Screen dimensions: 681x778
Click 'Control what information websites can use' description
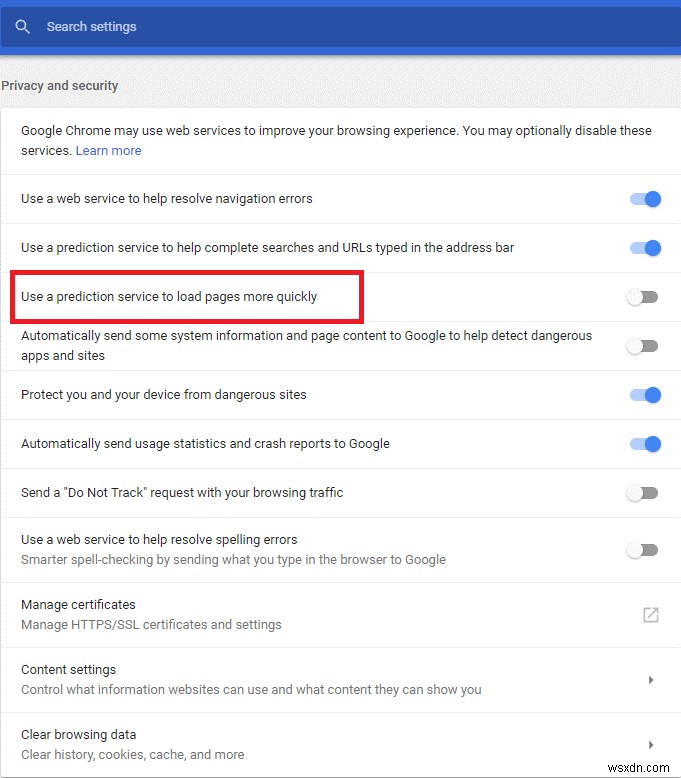pyautogui.click(x=251, y=690)
